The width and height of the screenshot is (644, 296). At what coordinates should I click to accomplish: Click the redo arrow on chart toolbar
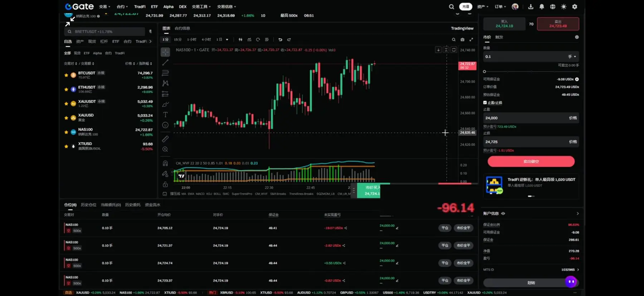(289, 40)
